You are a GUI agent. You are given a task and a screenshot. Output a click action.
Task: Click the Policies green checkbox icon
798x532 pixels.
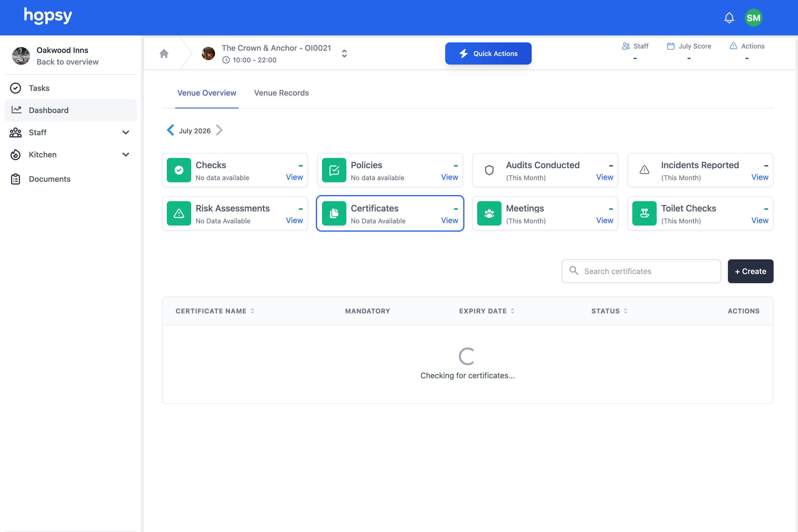pos(334,170)
